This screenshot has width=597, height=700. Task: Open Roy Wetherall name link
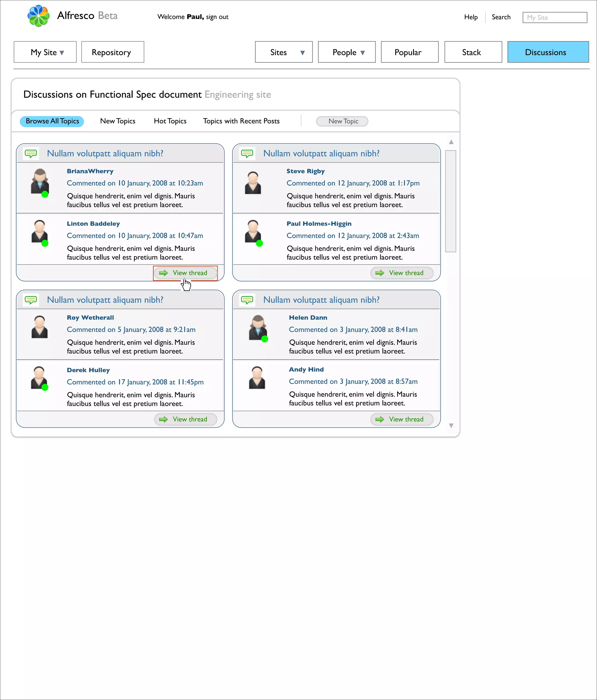[90, 318]
